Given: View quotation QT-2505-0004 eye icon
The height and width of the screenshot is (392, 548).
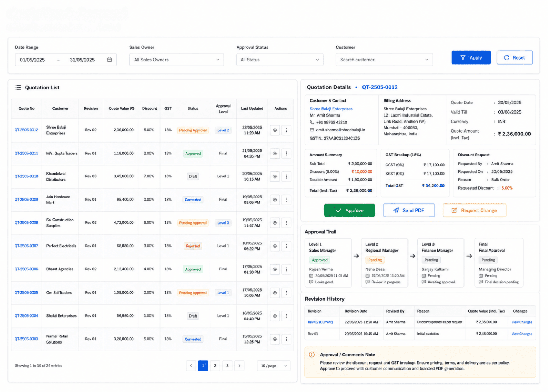Looking at the screenshot, I should point(275,316).
